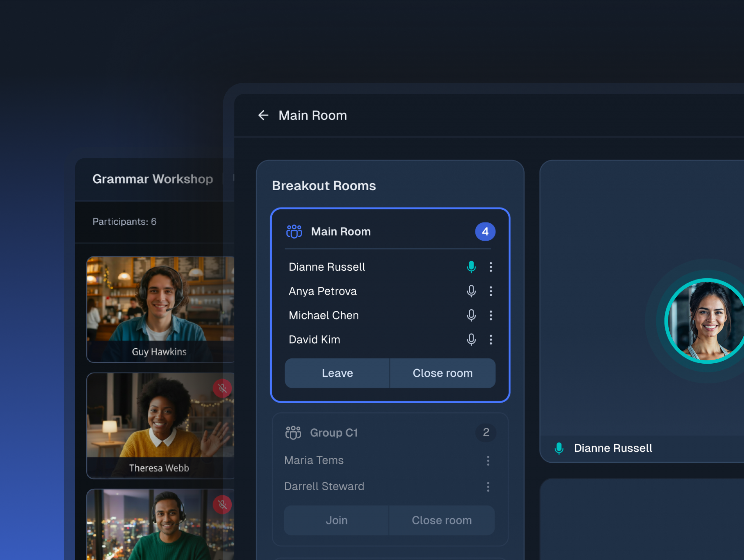Toggle Anya Petrova's microphone
The width and height of the screenshot is (744, 560).
[x=471, y=291]
